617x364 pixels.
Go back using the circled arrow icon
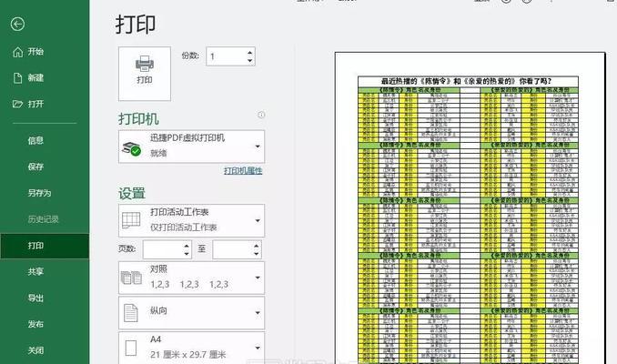tap(17, 24)
